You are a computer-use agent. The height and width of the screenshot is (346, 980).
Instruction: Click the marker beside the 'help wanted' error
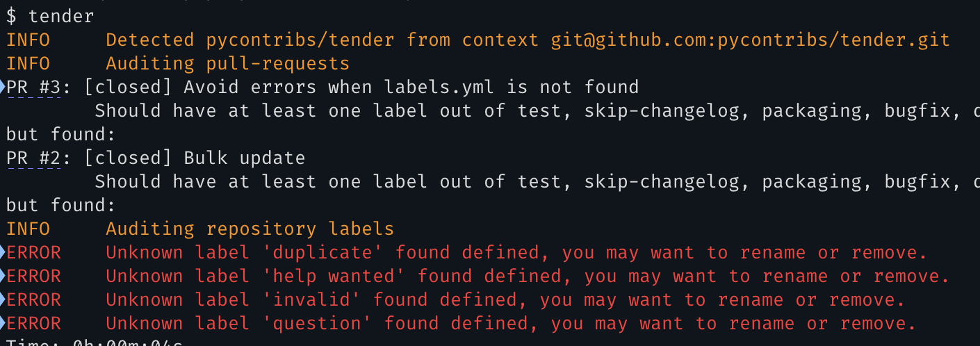point(3,277)
